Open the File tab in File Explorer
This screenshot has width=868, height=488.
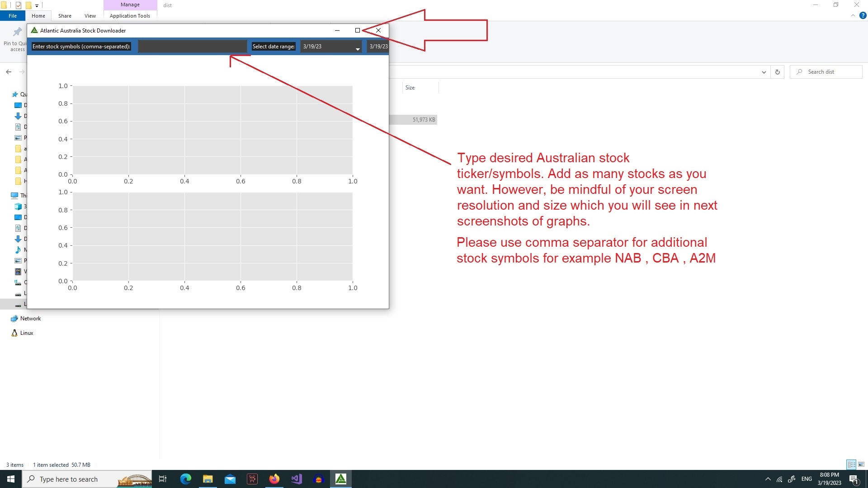tap(13, 16)
